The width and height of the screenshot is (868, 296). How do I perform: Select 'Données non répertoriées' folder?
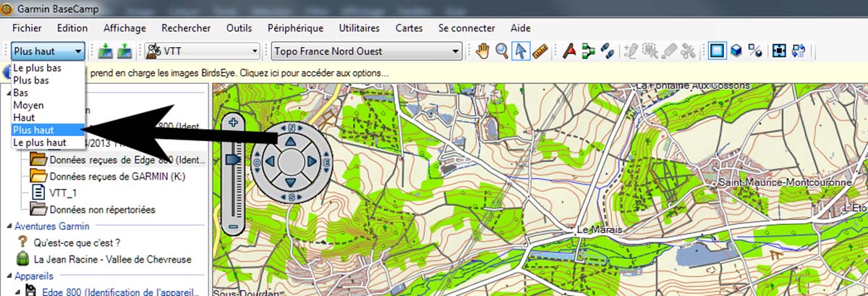(x=93, y=209)
